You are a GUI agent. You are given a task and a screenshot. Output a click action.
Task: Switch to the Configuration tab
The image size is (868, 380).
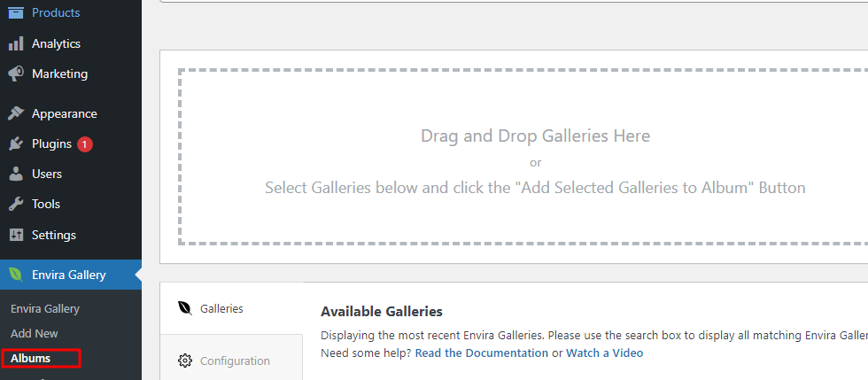(235, 361)
